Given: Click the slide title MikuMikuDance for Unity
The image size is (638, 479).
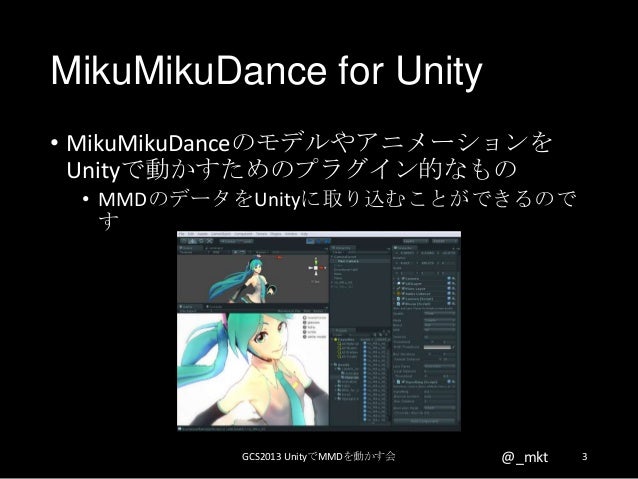Looking at the screenshot, I should [x=267, y=71].
